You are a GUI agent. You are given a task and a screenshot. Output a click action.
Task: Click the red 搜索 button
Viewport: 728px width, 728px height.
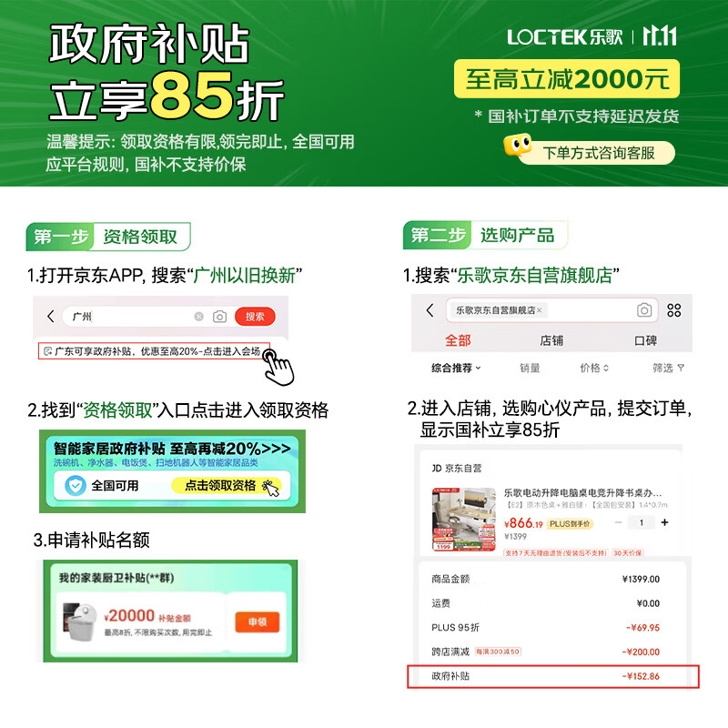pyautogui.click(x=255, y=317)
